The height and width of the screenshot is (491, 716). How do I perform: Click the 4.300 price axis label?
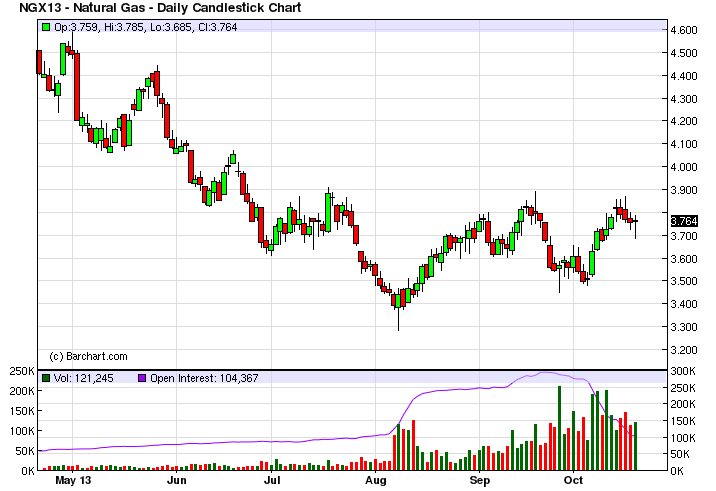(x=684, y=99)
